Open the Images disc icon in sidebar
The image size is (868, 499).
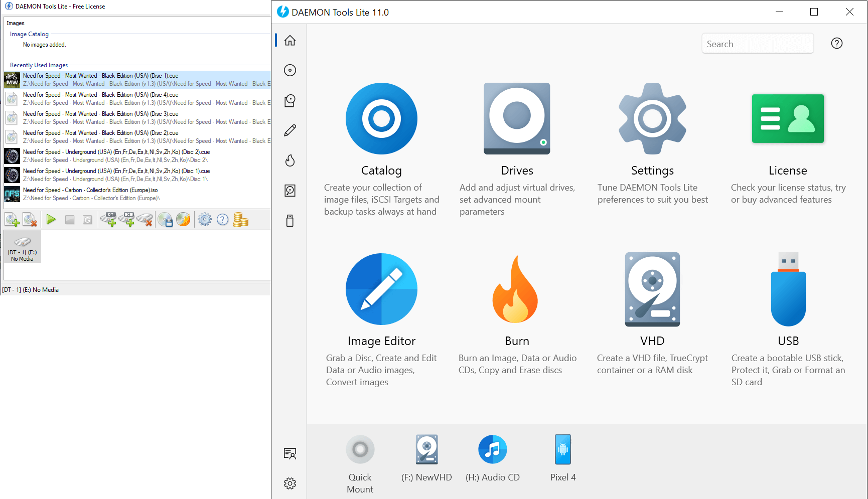click(x=290, y=70)
